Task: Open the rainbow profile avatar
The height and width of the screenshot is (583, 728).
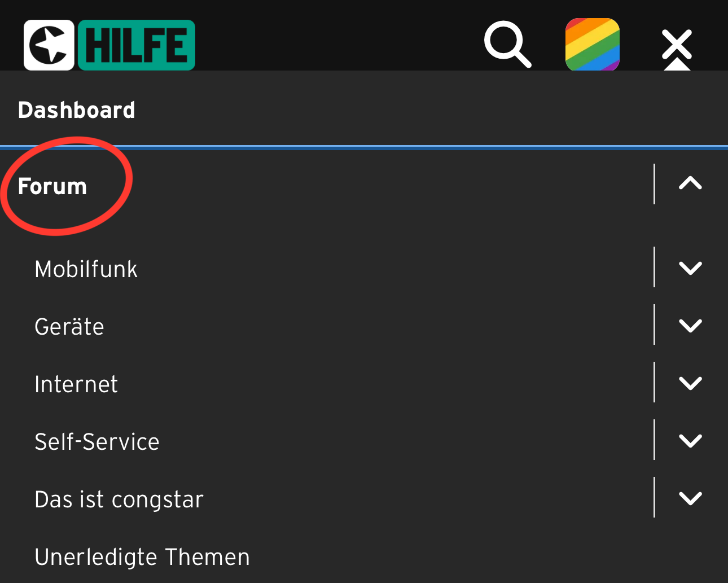Action: click(x=592, y=44)
